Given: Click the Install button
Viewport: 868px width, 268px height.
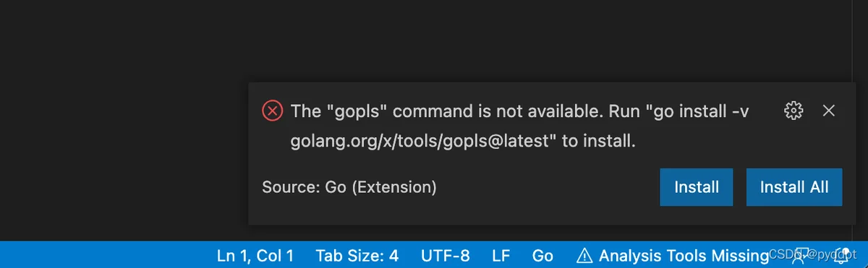Looking at the screenshot, I should 697,187.
